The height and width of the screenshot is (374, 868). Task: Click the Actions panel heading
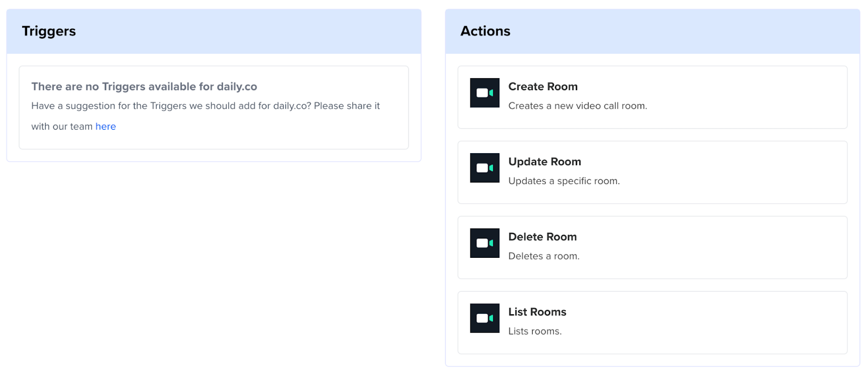[x=486, y=31]
